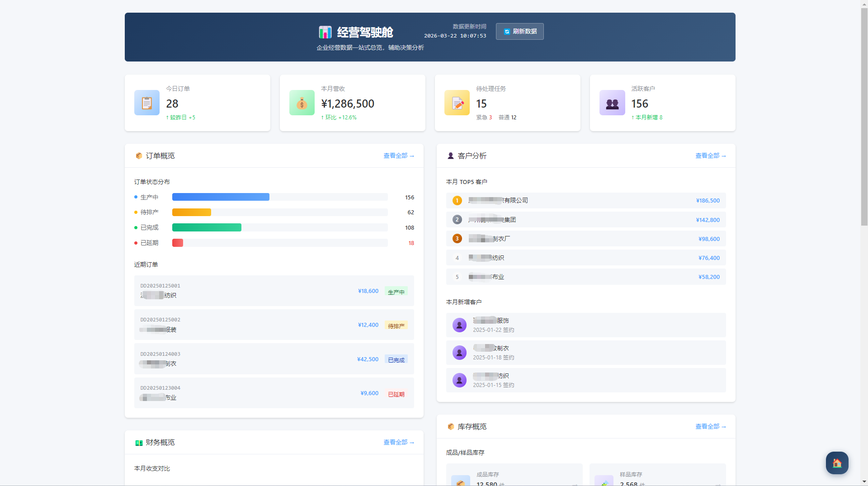The height and width of the screenshot is (486, 868).
Task: Click the gray rank 2 badge
Action: pyautogui.click(x=457, y=220)
